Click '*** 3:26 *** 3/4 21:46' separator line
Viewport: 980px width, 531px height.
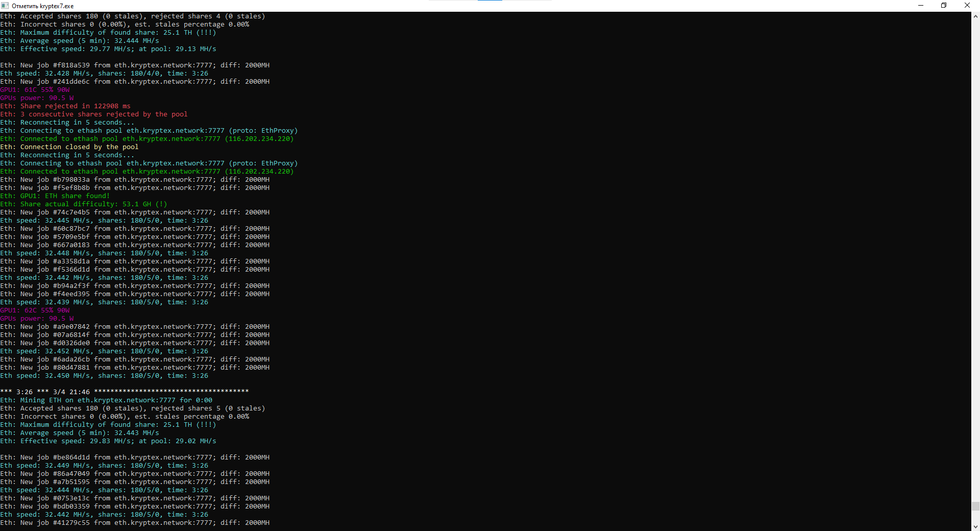pyautogui.click(x=125, y=392)
